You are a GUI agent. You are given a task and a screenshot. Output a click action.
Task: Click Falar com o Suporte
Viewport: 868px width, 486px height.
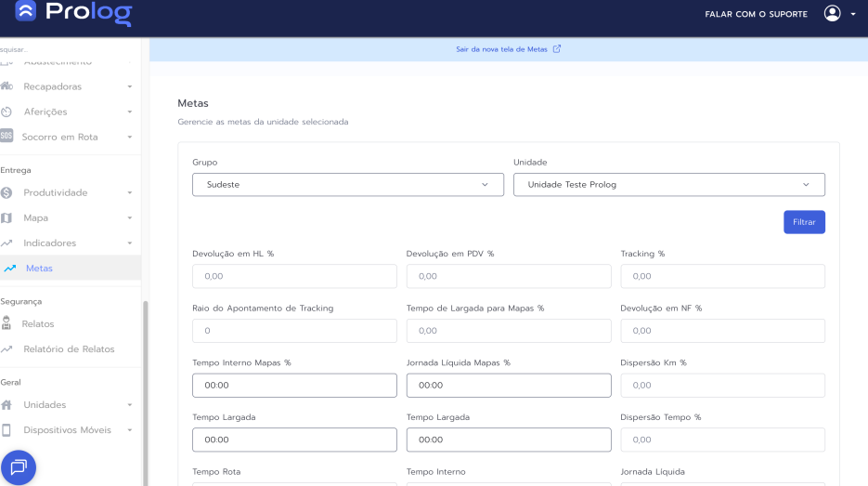(x=756, y=14)
